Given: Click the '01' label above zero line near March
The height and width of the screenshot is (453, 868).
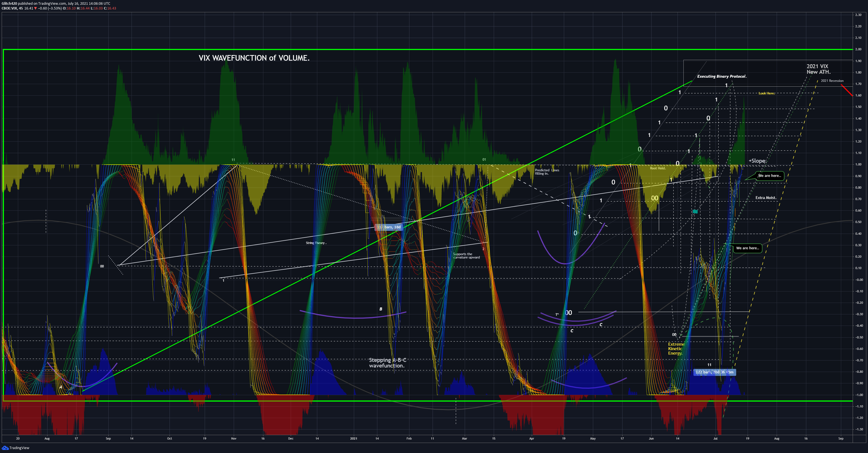Looking at the screenshot, I should (484, 159).
